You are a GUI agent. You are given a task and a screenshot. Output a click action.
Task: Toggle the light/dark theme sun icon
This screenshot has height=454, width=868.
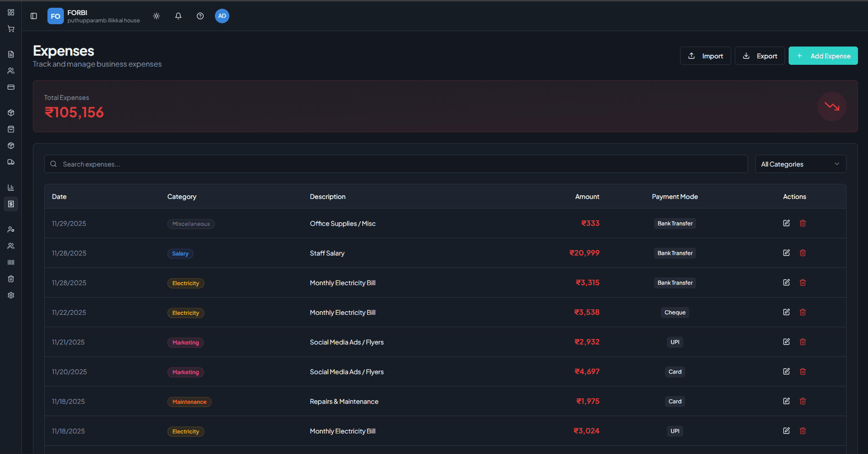[156, 16]
